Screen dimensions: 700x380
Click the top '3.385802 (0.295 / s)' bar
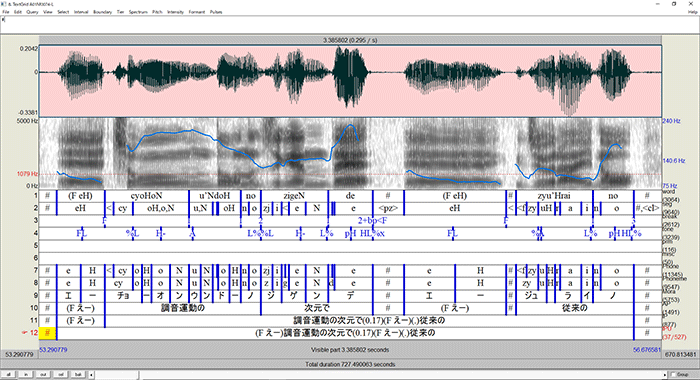click(350, 40)
